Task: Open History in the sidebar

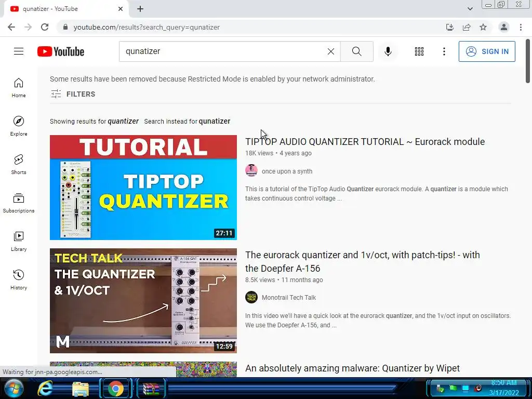Action: tap(19, 280)
